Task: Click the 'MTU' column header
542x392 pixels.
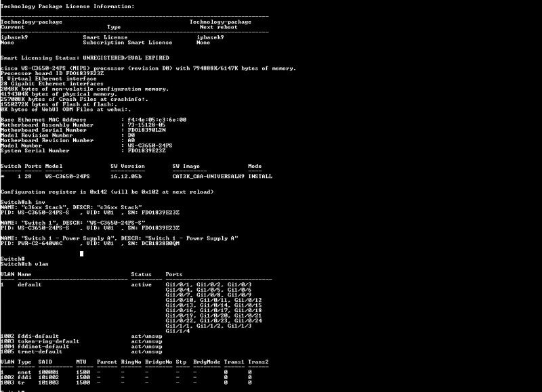Action: (81, 362)
